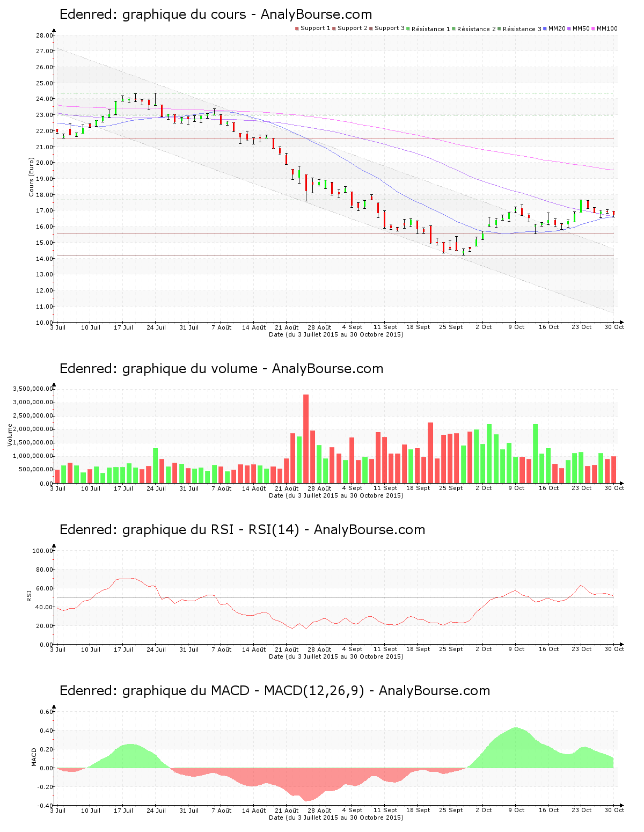This screenshot has width=644, height=832.
Task: Click the 'Edenred: graphique du volume' title
Action: pyautogui.click(x=222, y=369)
